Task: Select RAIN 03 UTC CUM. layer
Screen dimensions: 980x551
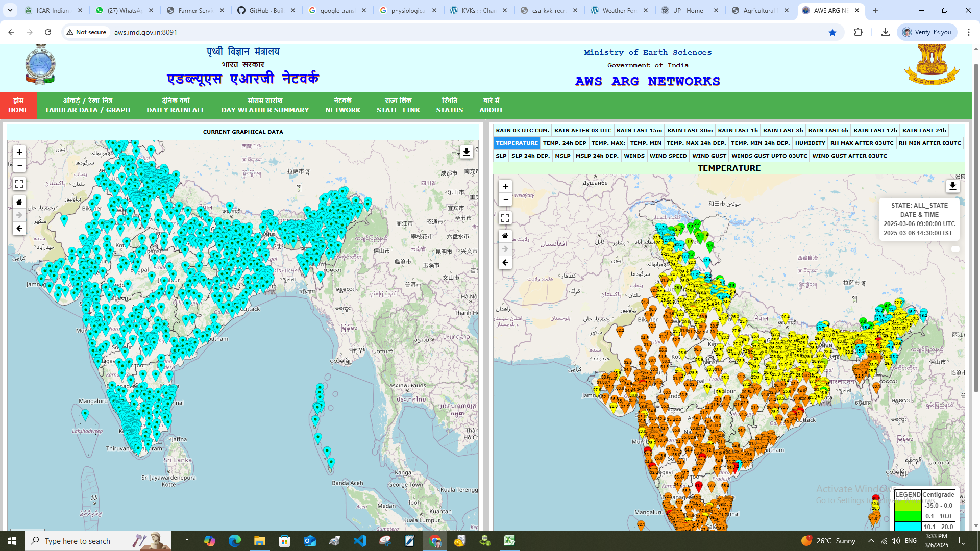Action: coord(522,131)
